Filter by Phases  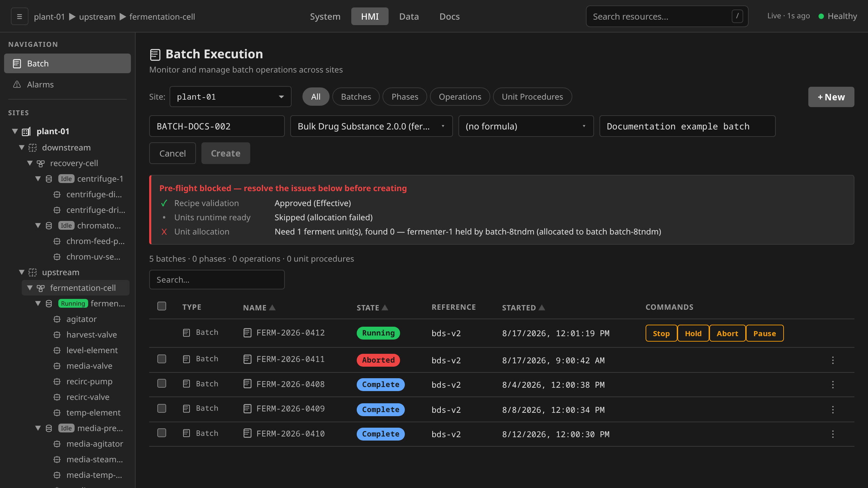[x=405, y=97]
